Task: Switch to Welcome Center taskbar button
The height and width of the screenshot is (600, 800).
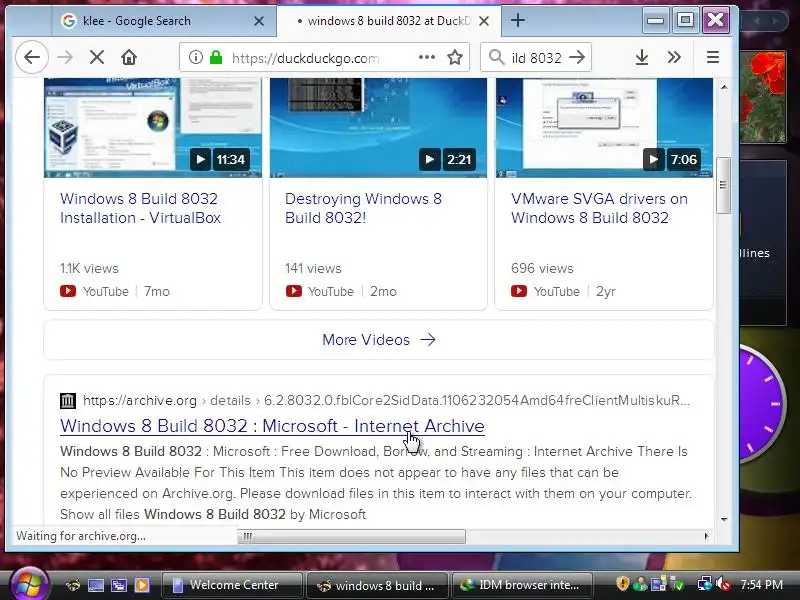Action: tap(232, 585)
